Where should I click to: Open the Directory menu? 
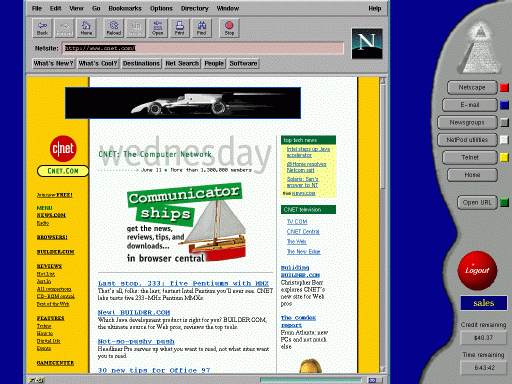[x=194, y=8]
